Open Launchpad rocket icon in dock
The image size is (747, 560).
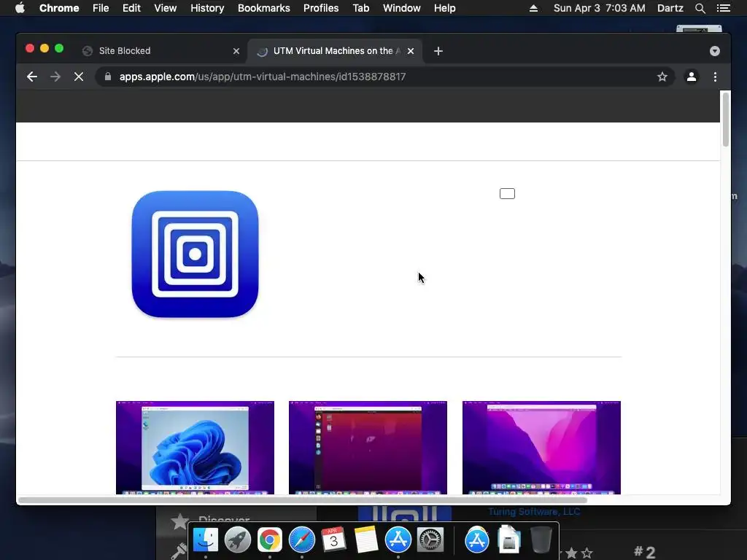[x=238, y=540]
